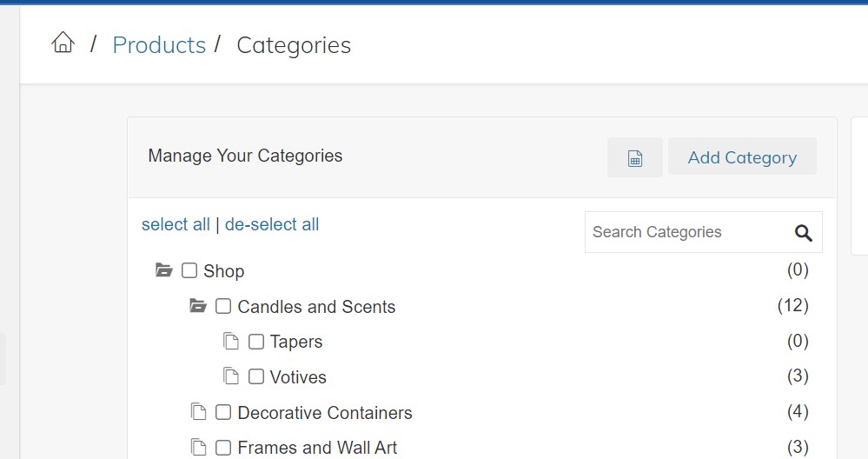The width and height of the screenshot is (868, 459).
Task: Click the spreadsheet export icon button
Action: tap(635, 158)
